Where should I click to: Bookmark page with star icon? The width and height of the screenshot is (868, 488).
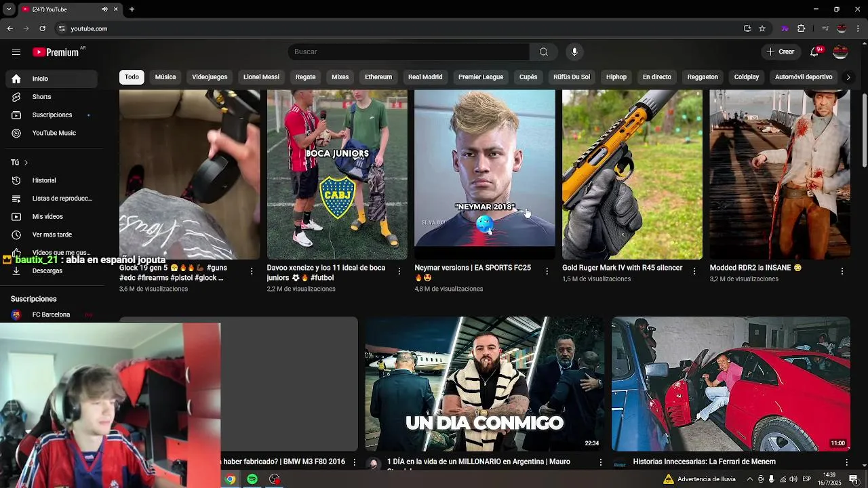click(x=762, y=28)
